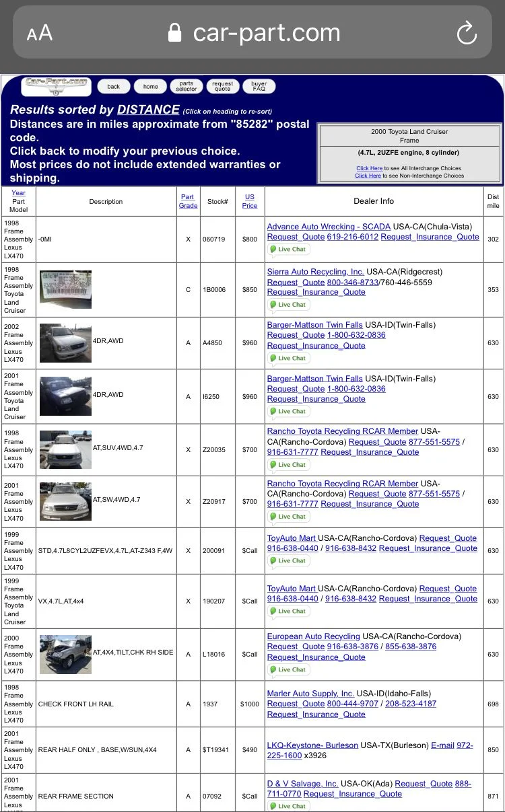
Task: Open LKQ-Keystone- Burleson dealer link
Action: point(312,745)
